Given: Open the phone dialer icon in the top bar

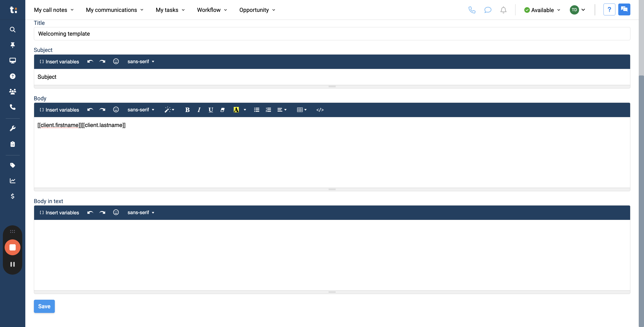Looking at the screenshot, I should pos(472,10).
